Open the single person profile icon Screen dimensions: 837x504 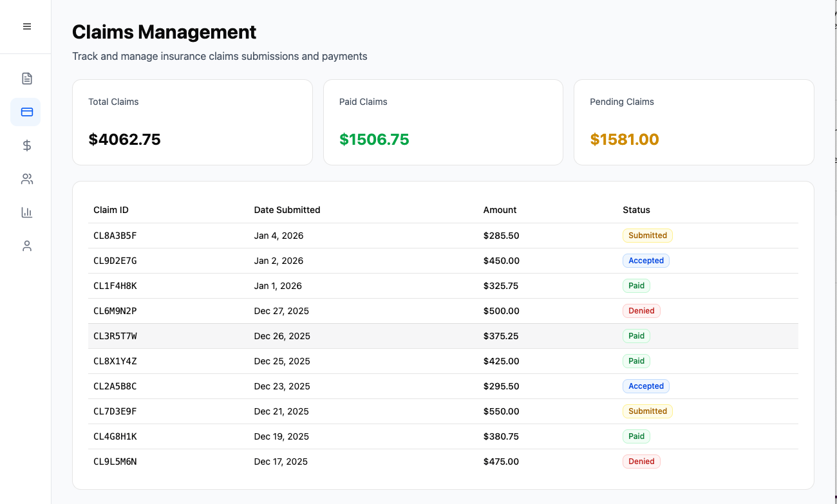(26, 246)
